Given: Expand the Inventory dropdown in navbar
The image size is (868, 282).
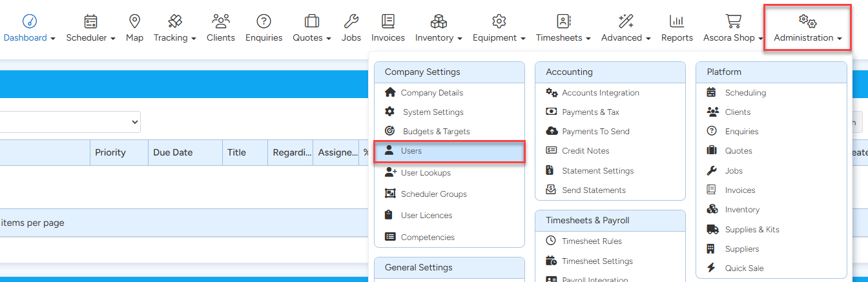Looking at the screenshot, I should coord(439,37).
